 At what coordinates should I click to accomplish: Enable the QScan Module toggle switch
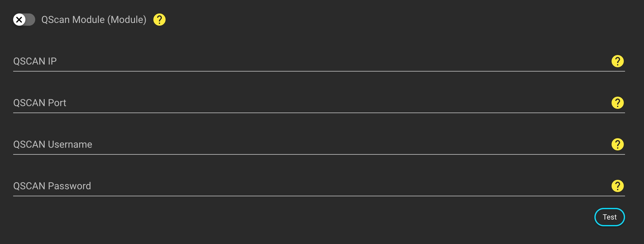[x=24, y=20]
